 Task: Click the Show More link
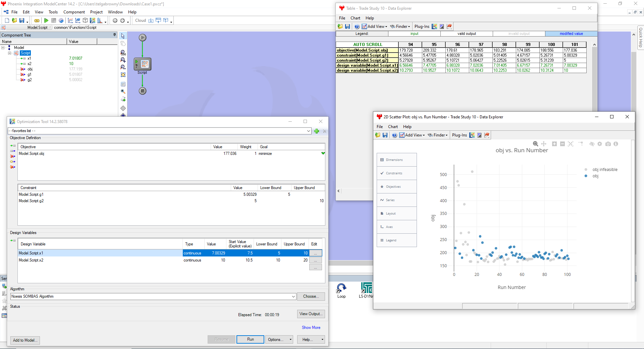[x=311, y=328]
